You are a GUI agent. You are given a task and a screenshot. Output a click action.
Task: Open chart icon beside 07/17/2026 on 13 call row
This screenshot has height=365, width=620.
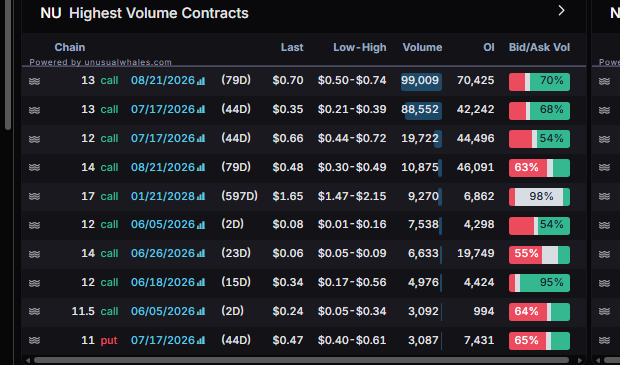[x=201, y=110]
